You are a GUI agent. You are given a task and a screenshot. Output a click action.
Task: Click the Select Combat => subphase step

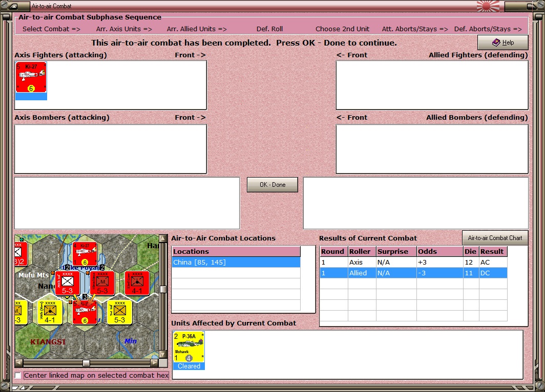point(51,29)
